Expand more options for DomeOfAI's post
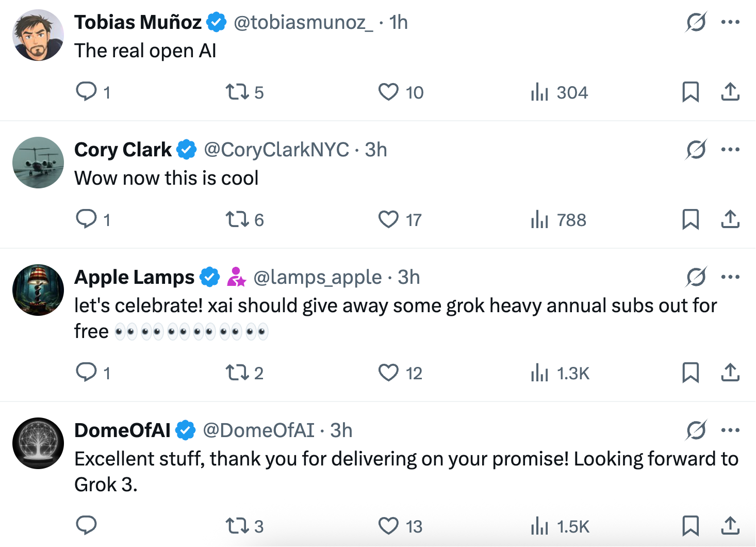The image size is (756, 547). 730,430
